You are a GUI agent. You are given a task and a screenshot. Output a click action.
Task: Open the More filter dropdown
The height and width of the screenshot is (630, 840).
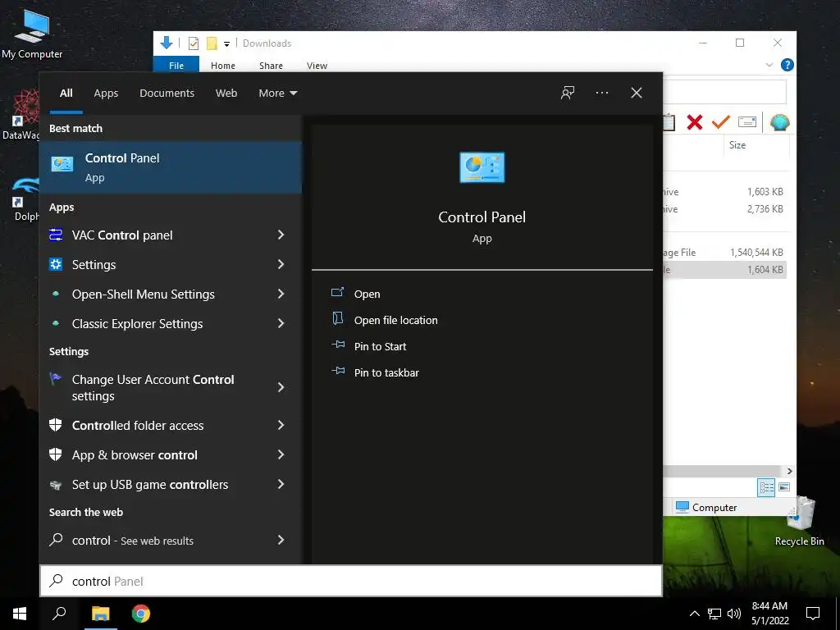coord(277,94)
